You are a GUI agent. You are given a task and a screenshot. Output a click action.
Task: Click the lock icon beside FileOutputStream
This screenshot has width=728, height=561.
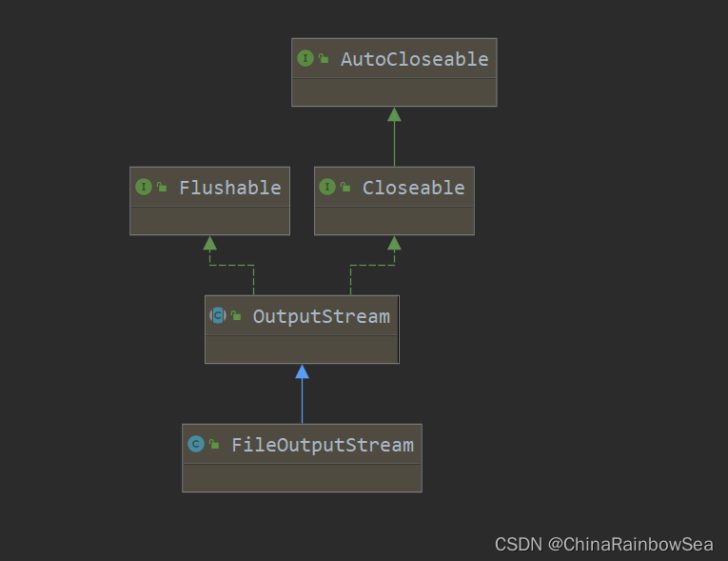215,446
